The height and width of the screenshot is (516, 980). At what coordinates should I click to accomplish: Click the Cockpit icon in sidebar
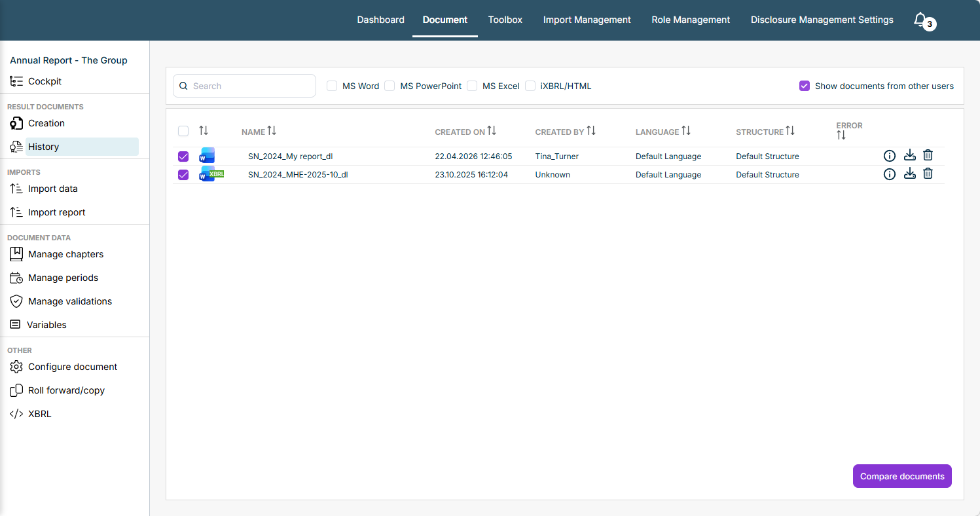pos(16,81)
